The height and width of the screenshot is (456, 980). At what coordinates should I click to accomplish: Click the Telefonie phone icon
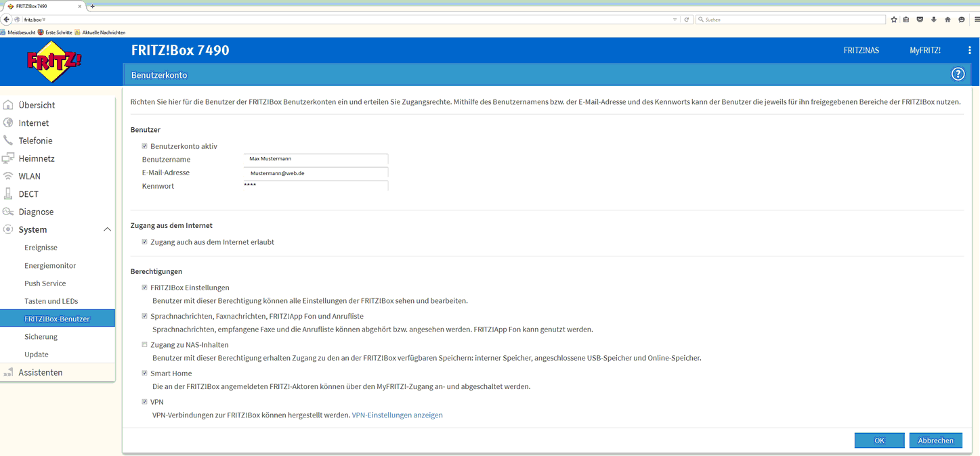(8, 141)
